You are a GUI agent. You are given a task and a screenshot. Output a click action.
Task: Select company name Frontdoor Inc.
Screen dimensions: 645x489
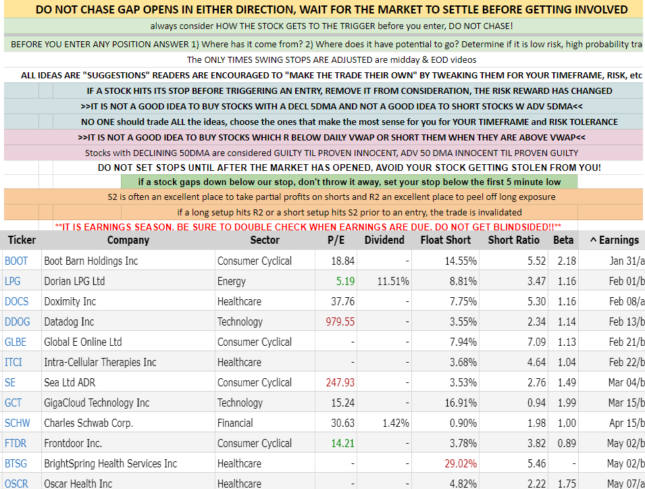(73, 443)
